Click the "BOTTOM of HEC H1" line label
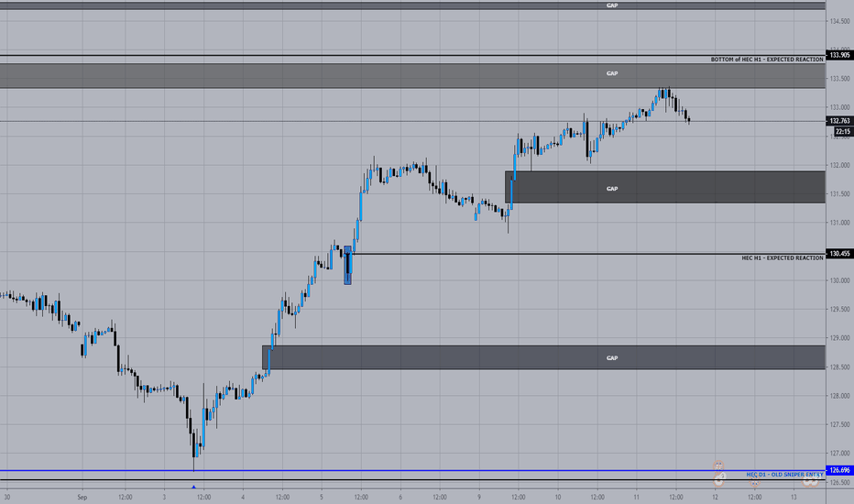Image resolution: width=854 pixels, height=504 pixels. point(767,60)
